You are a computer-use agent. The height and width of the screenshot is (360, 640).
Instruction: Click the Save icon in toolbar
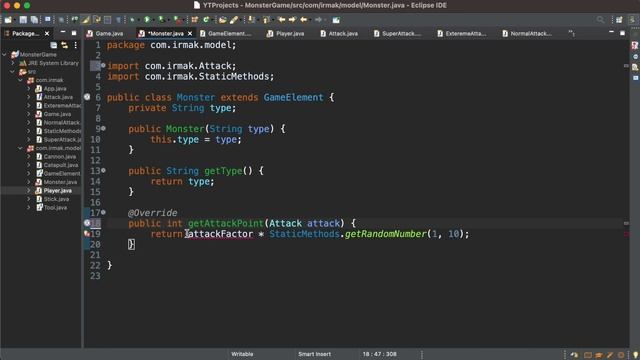point(23,20)
